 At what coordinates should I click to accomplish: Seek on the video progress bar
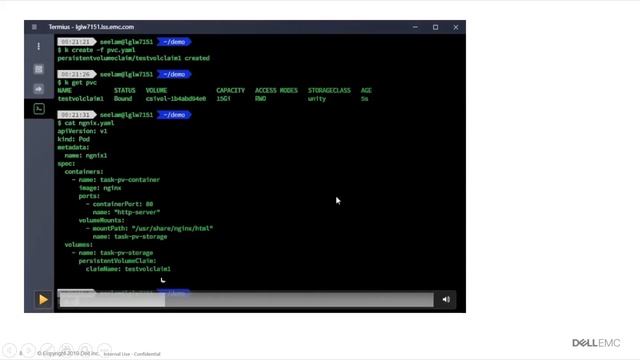click(x=247, y=300)
